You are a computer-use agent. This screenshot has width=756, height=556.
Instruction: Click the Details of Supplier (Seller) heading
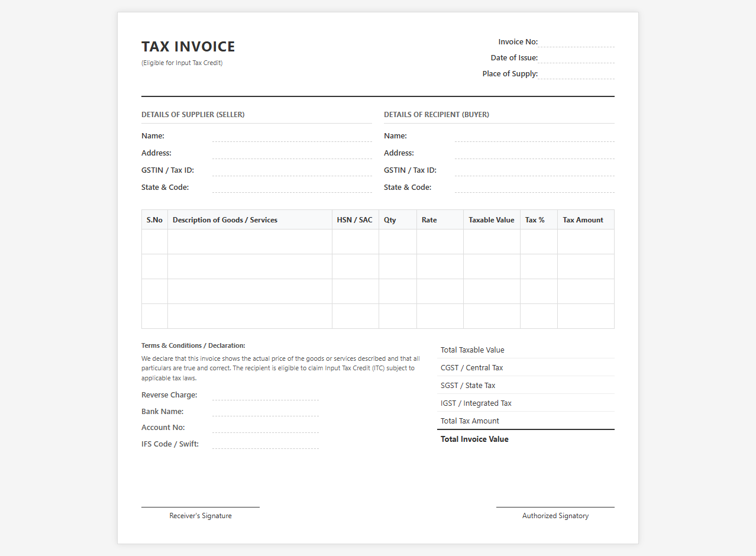pos(193,115)
